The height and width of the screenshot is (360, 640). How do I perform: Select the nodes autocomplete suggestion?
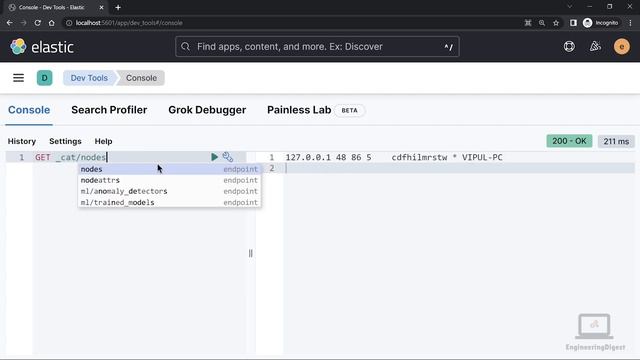point(169,169)
